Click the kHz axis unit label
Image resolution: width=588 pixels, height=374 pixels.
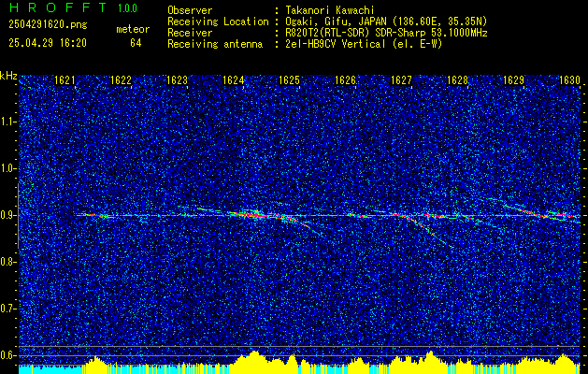pyautogui.click(x=8, y=76)
